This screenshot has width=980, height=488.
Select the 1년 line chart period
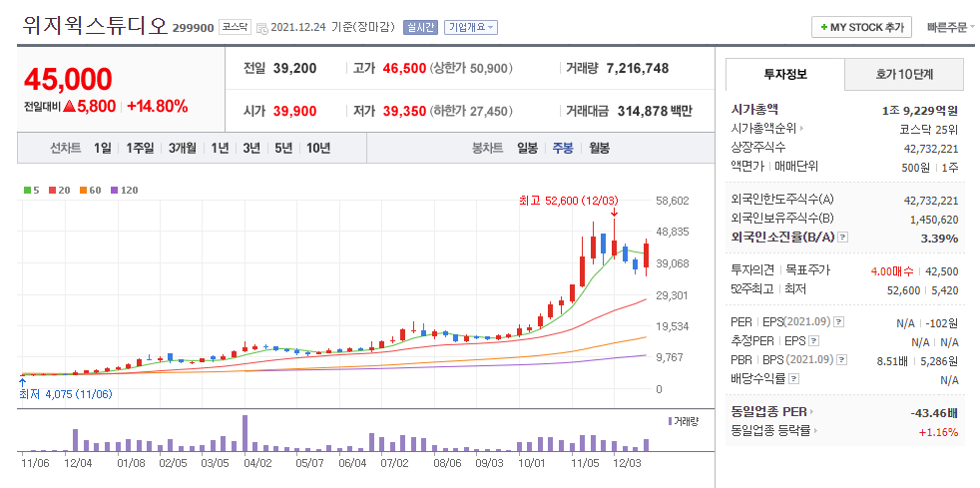point(220,149)
